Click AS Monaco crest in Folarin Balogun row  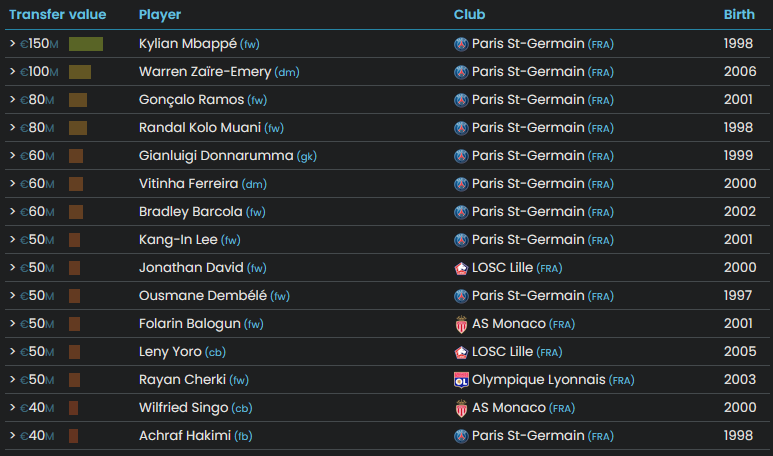coord(461,324)
